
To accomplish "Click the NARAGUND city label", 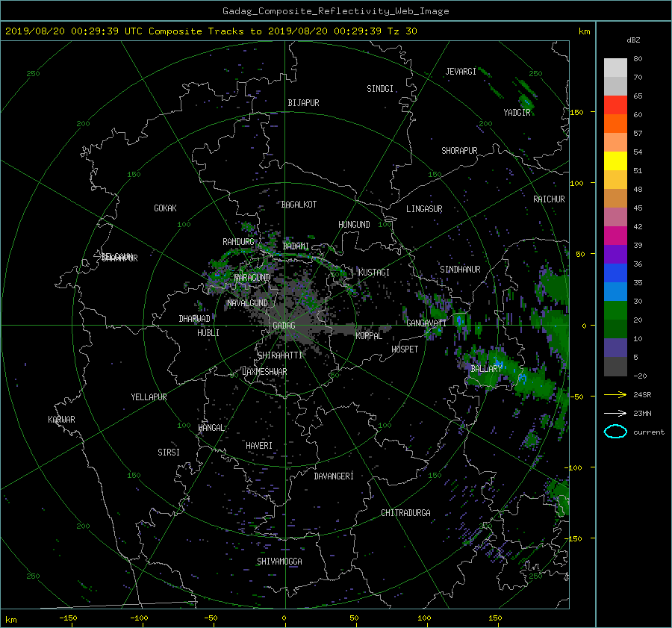I will pyautogui.click(x=252, y=278).
